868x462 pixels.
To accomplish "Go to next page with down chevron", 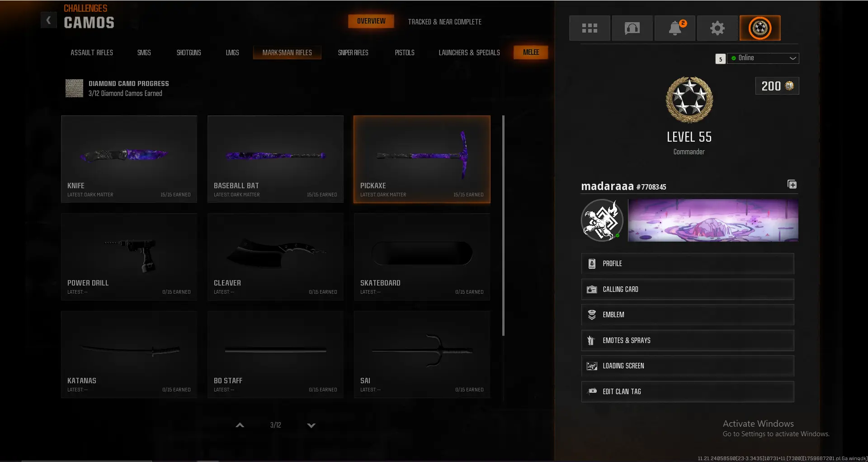I will (311, 425).
